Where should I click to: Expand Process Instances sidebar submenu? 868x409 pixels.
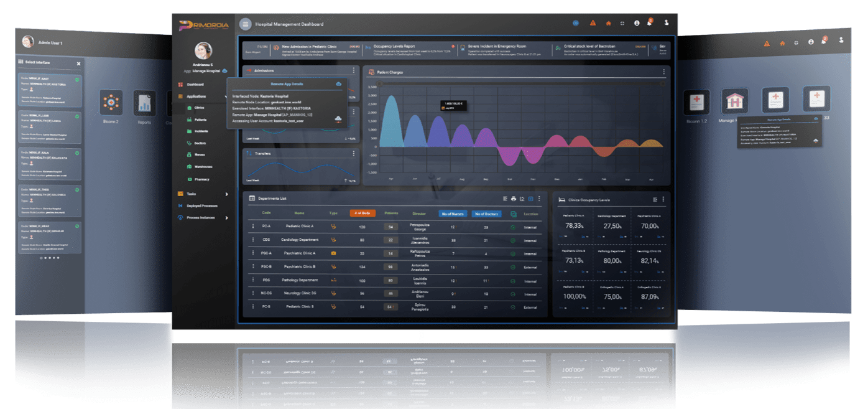pos(226,218)
